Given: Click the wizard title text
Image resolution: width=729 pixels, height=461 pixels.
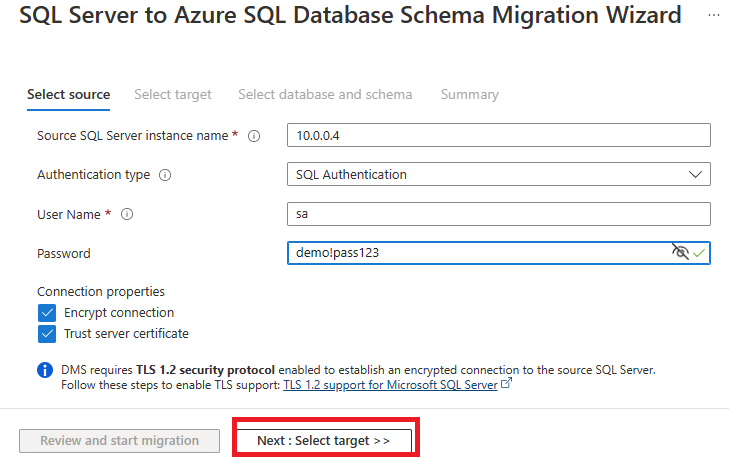Looking at the screenshot, I should pyautogui.click(x=350, y=15).
